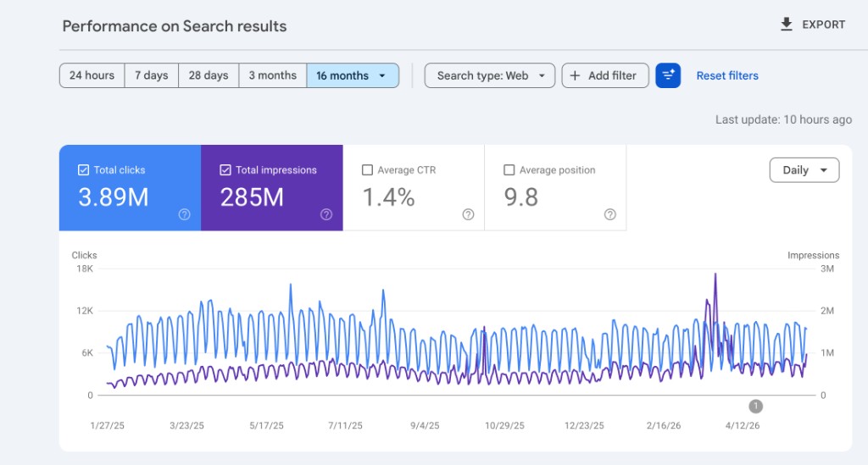The height and width of the screenshot is (465, 868).
Task: Open the Daily granularity dropdown
Action: 804,170
